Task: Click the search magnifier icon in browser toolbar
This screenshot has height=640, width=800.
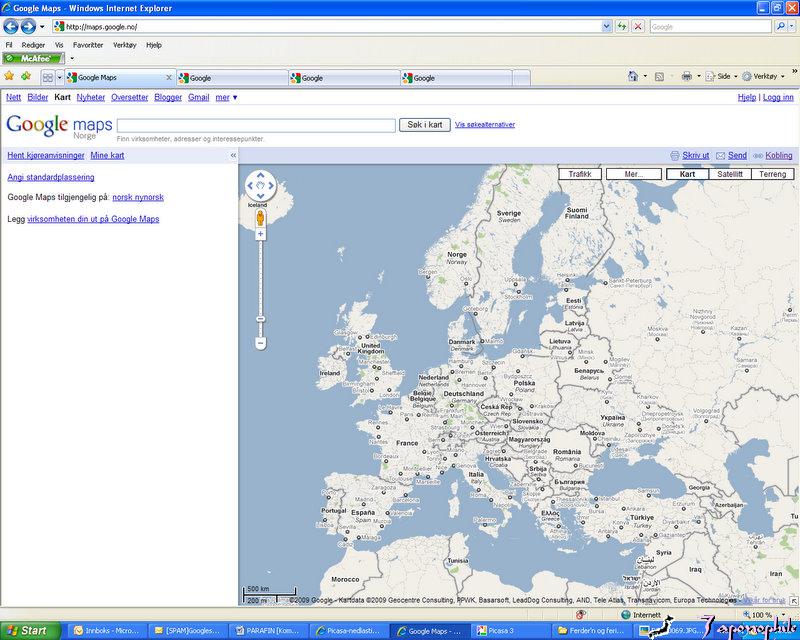Action: [780, 26]
